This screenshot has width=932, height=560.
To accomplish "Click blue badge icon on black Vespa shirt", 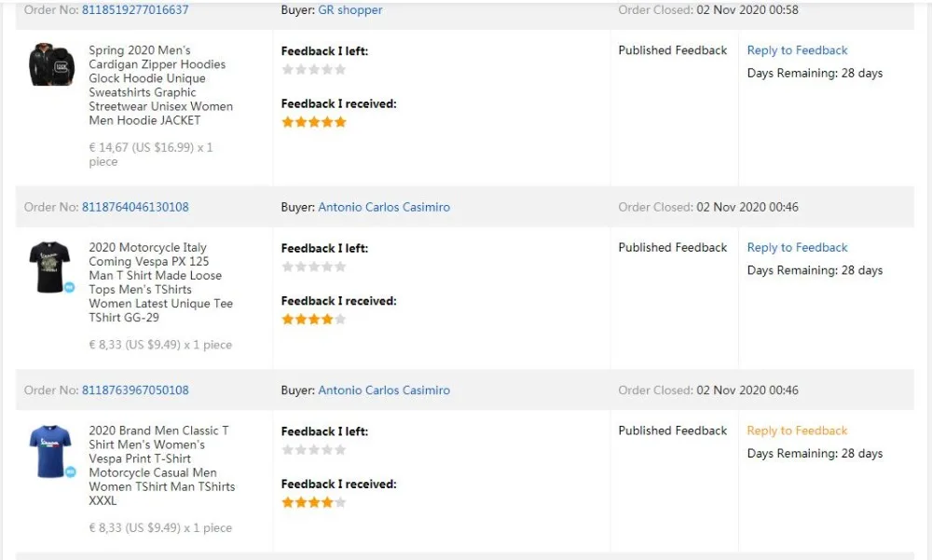I will [69, 288].
